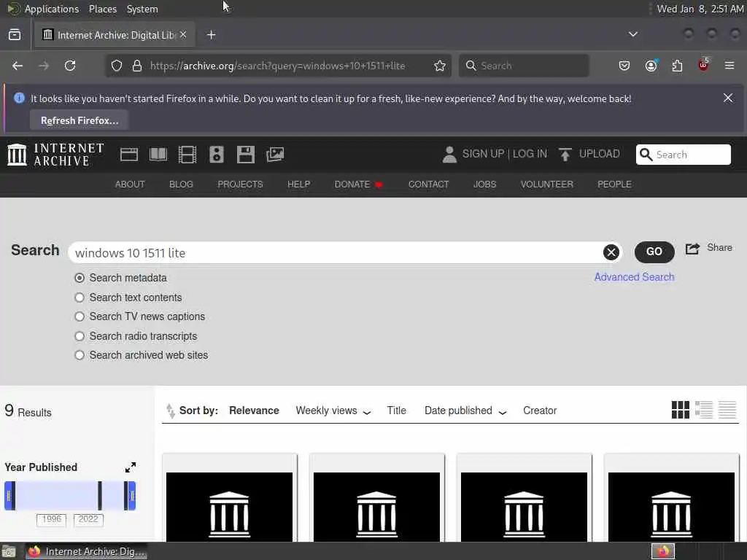The width and height of the screenshot is (747, 560).
Task: Select the Search metadata radio button
Action: pos(80,278)
